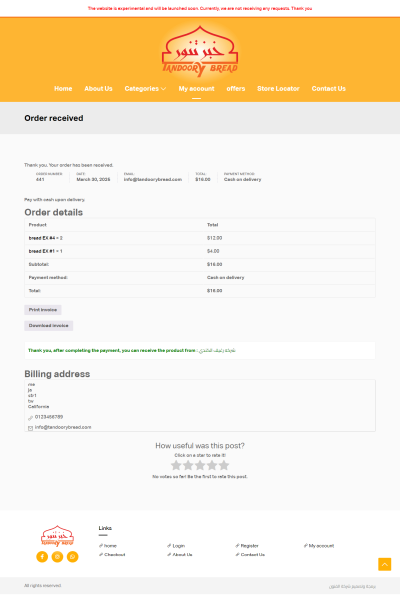Click the Order received page heading
The image size is (400, 595).
pyautogui.click(x=54, y=118)
